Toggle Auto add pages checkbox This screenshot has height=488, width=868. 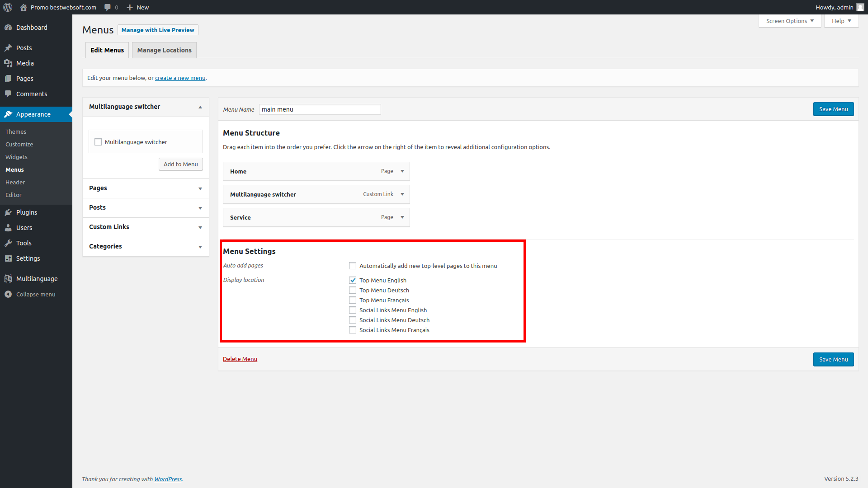[x=352, y=265]
